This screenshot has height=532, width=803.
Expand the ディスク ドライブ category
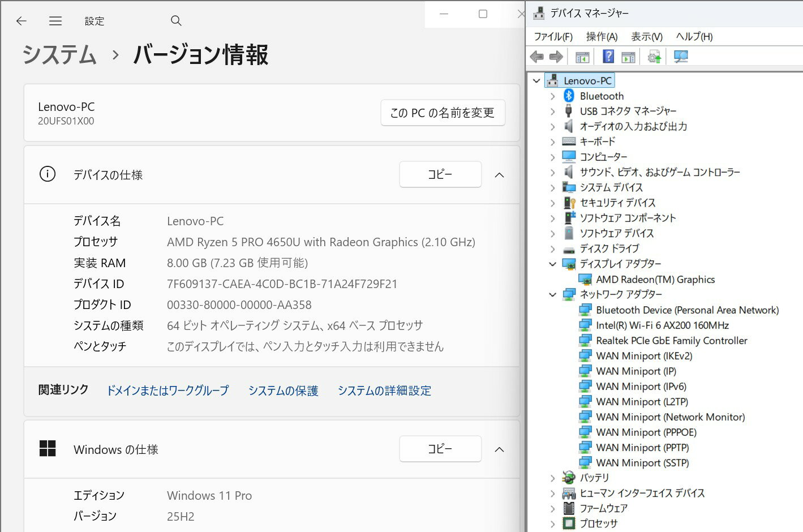click(553, 248)
